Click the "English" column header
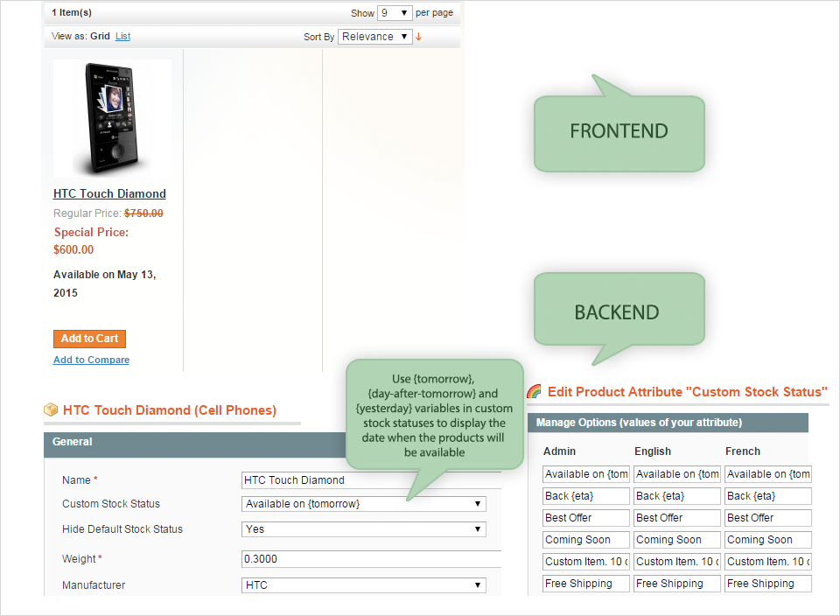Screen dimensions: 840x616 pos(653,451)
